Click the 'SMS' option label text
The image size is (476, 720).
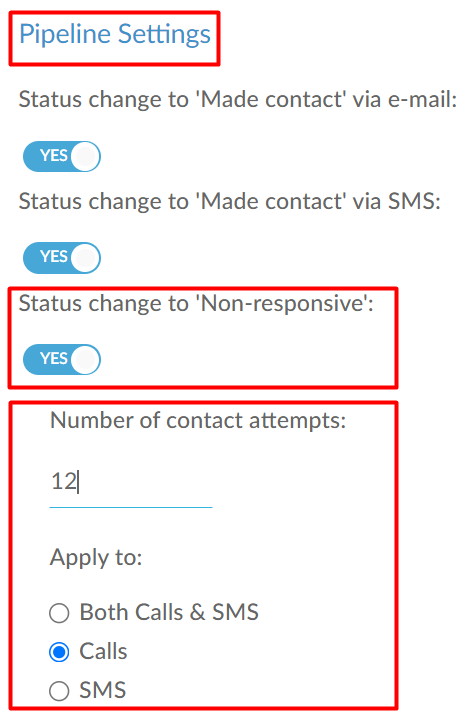[103, 690]
